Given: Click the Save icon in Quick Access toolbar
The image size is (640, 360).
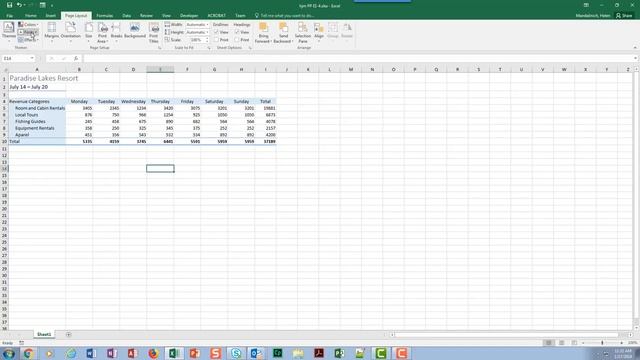Looking at the screenshot, I should tap(9, 5).
